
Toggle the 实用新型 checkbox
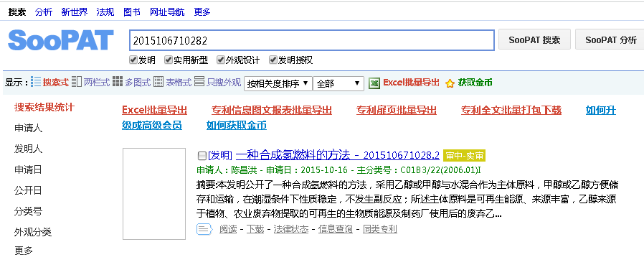[x=168, y=60]
